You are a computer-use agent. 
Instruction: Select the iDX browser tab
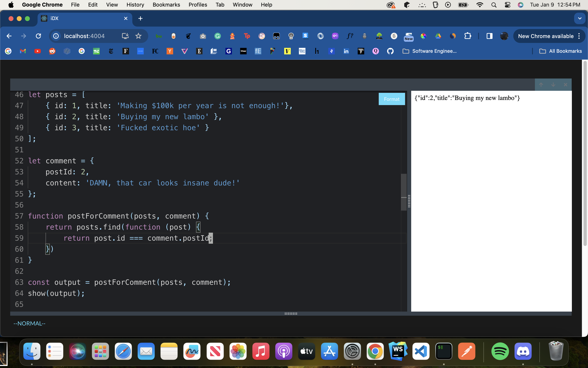pyautogui.click(x=85, y=18)
